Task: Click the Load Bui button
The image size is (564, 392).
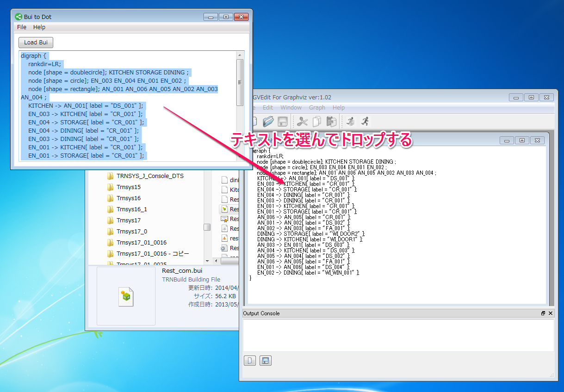Action: click(x=36, y=43)
